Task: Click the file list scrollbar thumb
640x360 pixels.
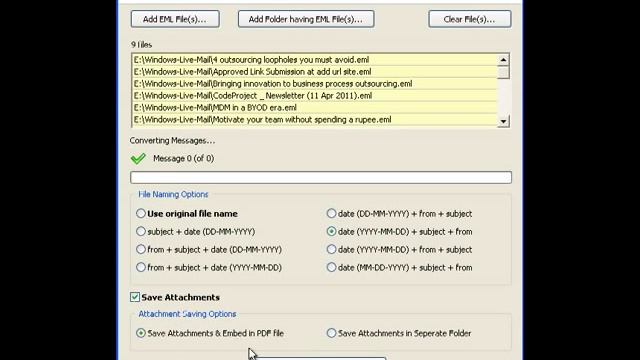Action: pyautogui.click(x=503, y=72)
